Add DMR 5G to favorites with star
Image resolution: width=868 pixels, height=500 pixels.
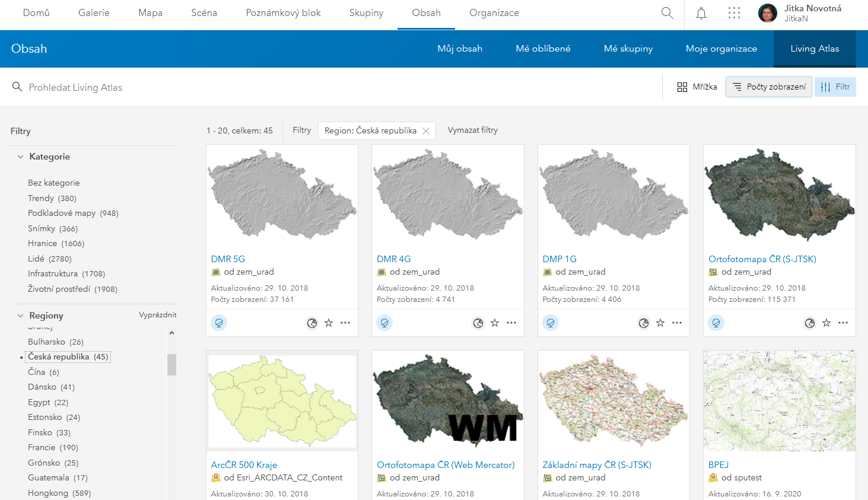[x=329, y=323]
